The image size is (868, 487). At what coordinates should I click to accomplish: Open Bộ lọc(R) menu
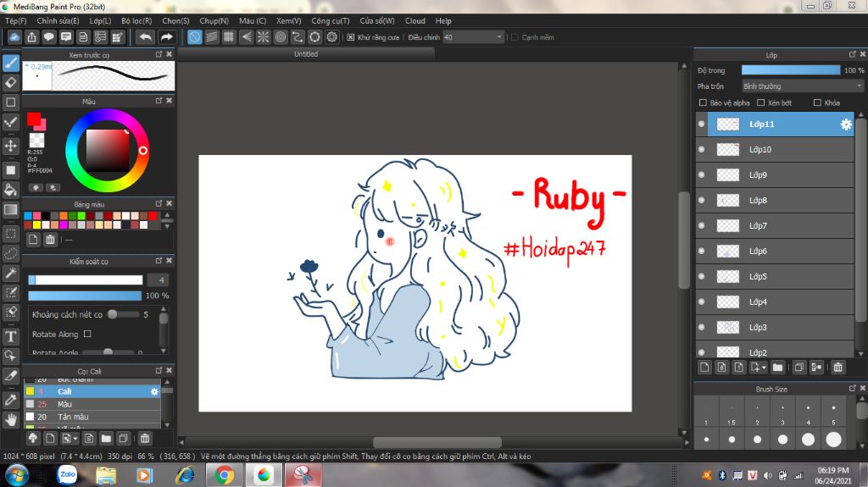(x=136, y=21)
